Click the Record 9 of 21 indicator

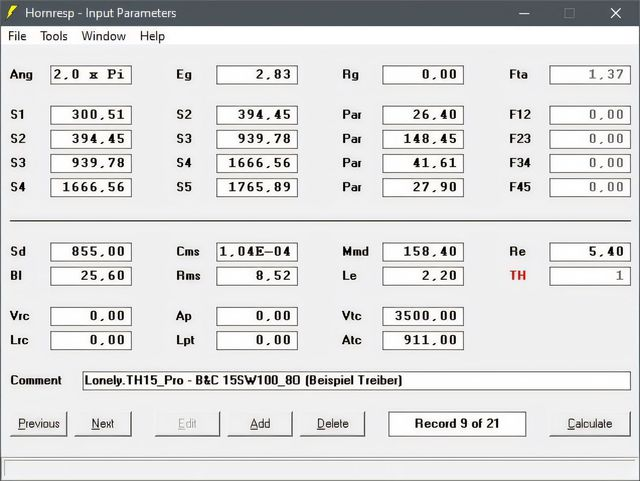457,424
